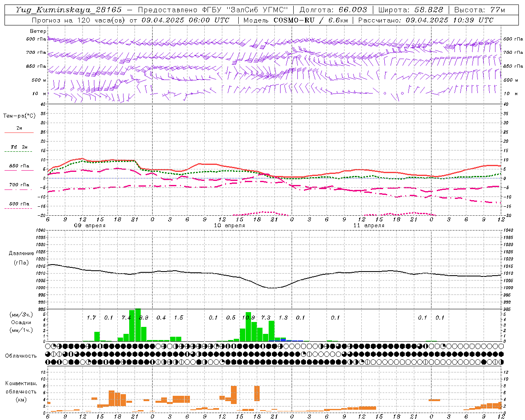This screenshot has height=420, width=525.
Task: Click the 500 гПа temperature legend entry
Action: [19, 203]
